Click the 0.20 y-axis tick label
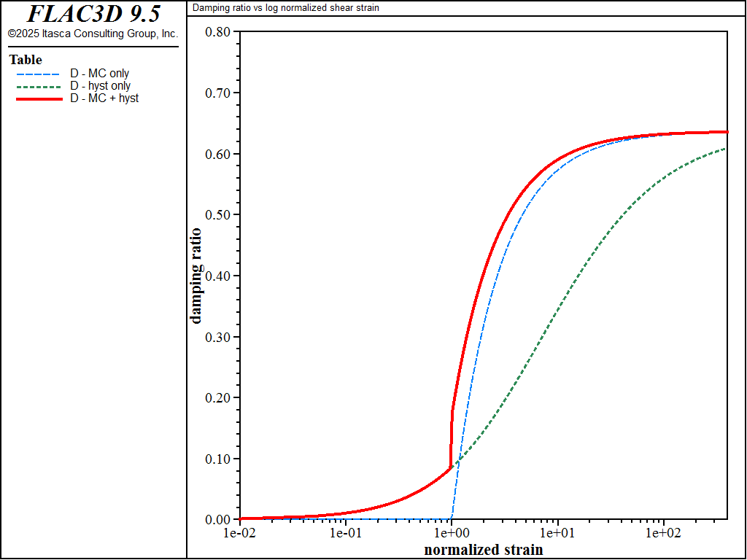The width and height of the screenshot is (747, 560). point(217,397)
